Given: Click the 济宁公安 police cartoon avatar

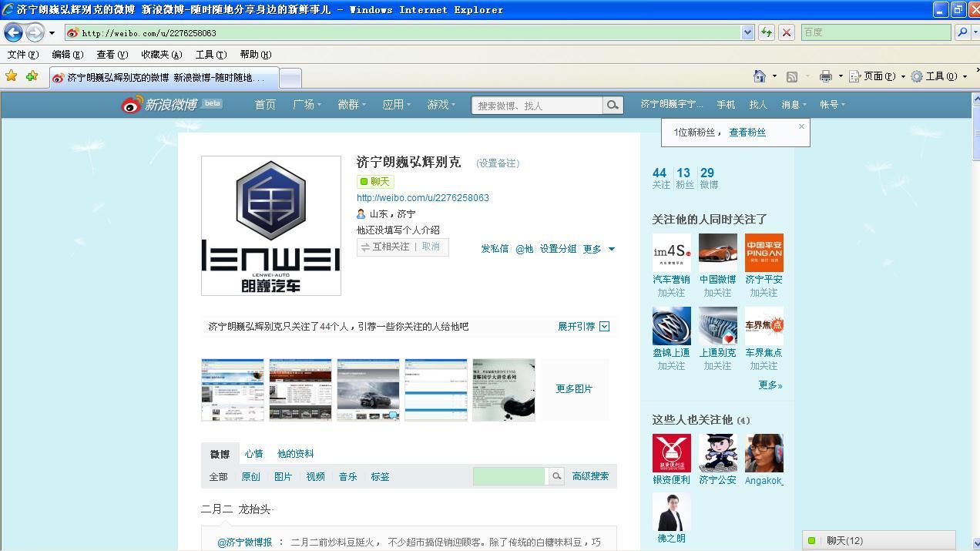Looking at the screenshot, I should (x=718, y=453).
